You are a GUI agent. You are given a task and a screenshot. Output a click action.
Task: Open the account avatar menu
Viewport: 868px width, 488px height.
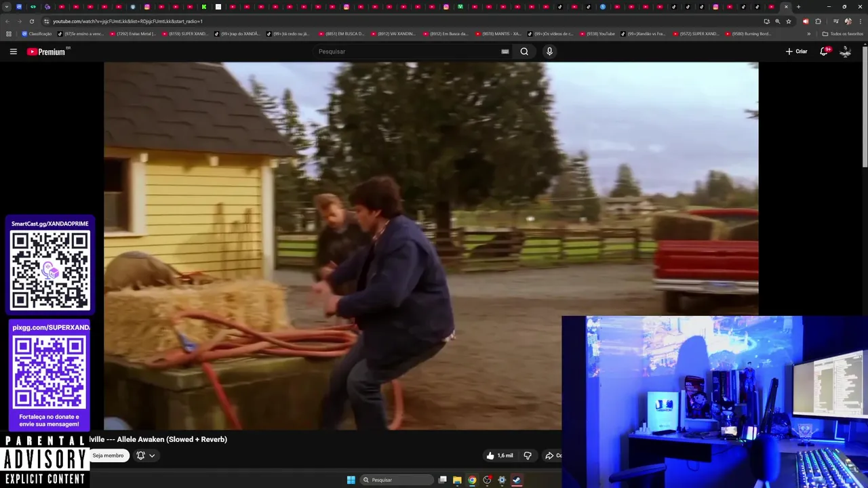click(845, 52)
